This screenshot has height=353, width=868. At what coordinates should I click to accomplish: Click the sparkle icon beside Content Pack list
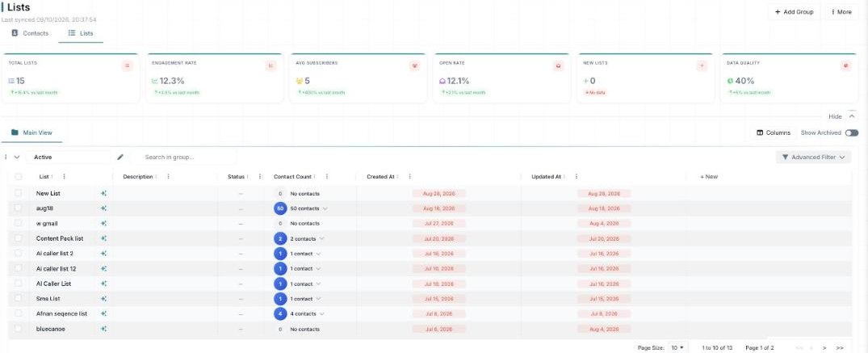point(103,238)
